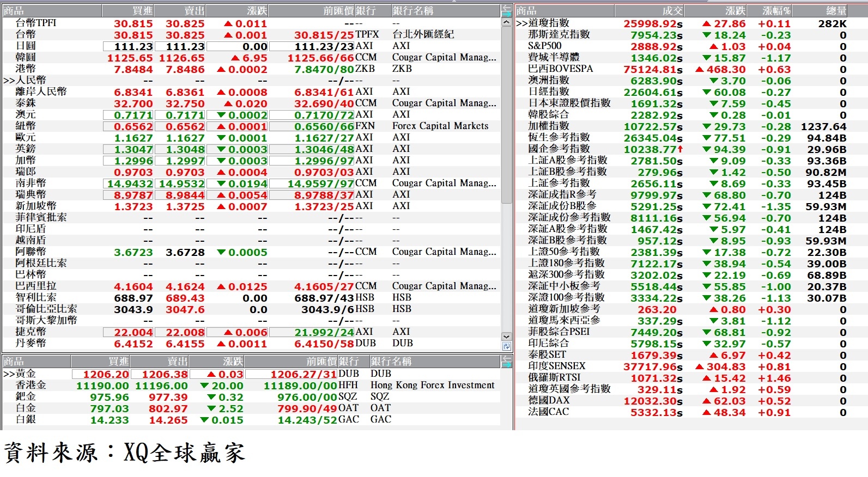Select the 捷克幣 currency row
Image resolution: width=868 pixels, height=477 pixels.
[251, 332]
